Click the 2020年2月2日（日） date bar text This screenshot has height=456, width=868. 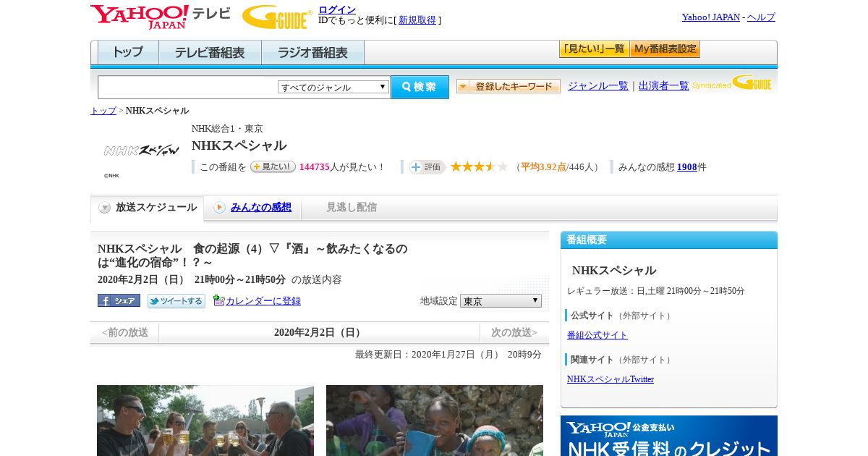coord(319,332)
